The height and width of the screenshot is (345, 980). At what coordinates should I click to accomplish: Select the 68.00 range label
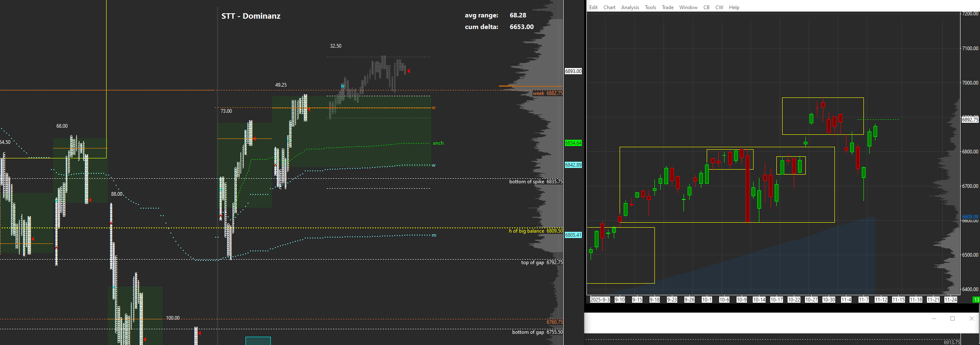click(62, 126)
